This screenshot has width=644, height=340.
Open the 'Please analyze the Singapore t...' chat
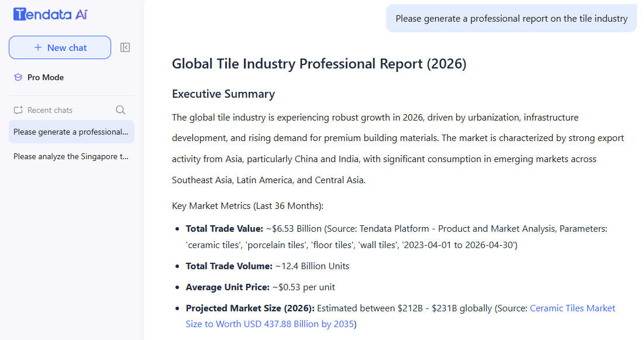71,156
